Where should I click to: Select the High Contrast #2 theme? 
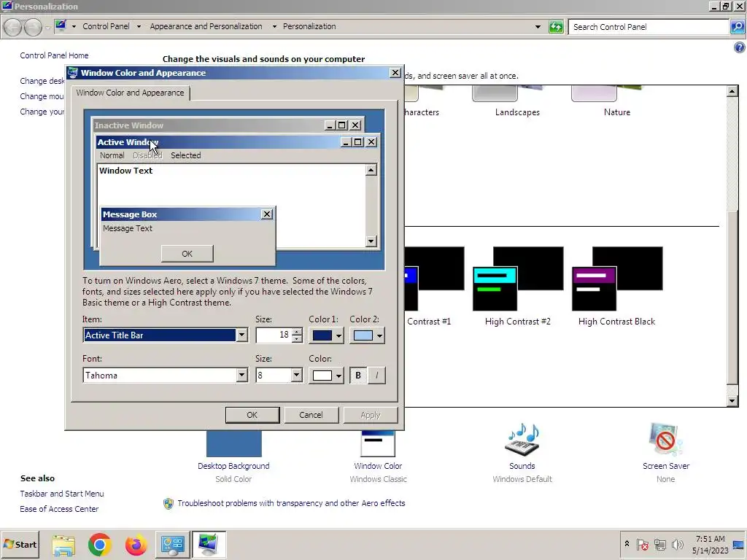click(518, 287)
